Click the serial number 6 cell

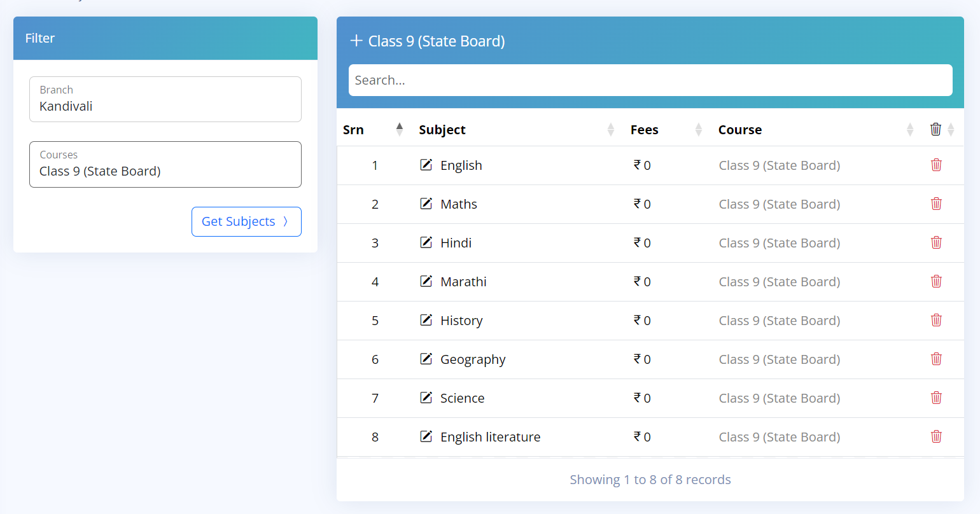click(x=375, y=359)
